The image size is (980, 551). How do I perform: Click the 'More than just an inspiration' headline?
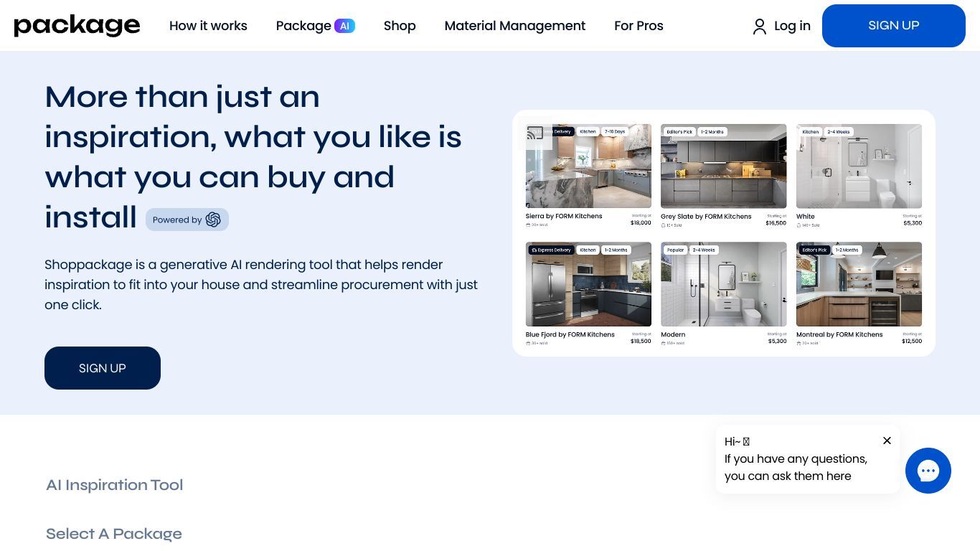(253, 157)
